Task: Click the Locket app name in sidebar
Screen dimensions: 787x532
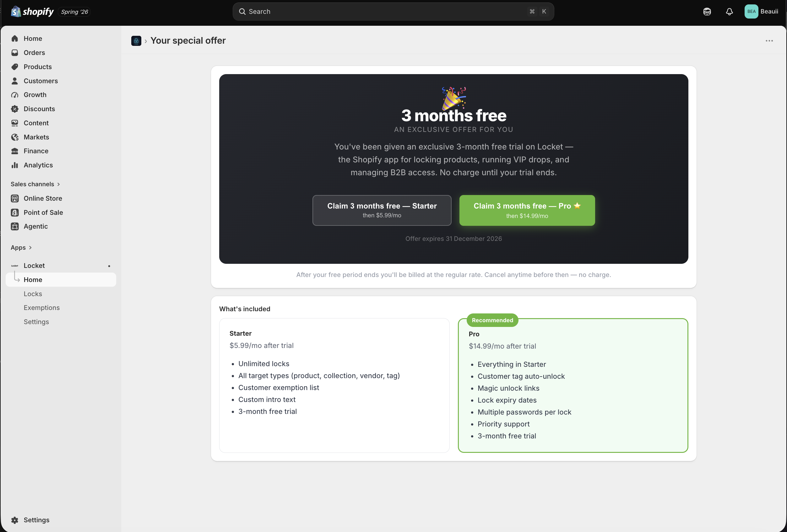Action: click(34, 266)
